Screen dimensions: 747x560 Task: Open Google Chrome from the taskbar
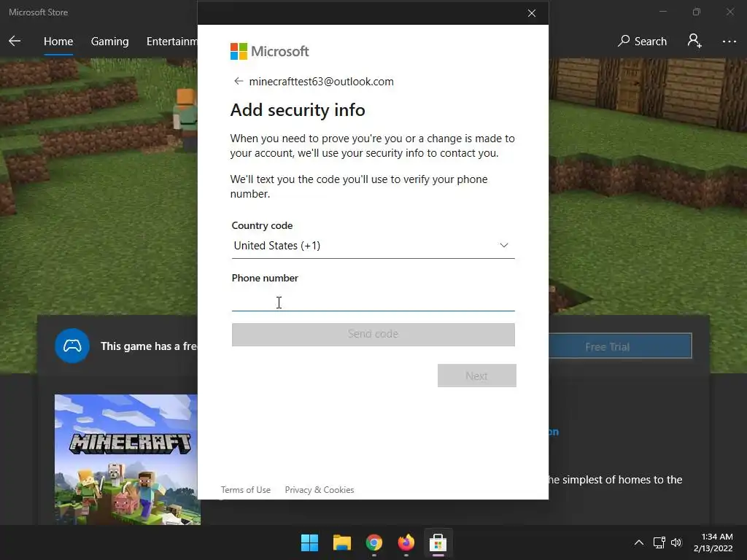[x=374, y=542]
